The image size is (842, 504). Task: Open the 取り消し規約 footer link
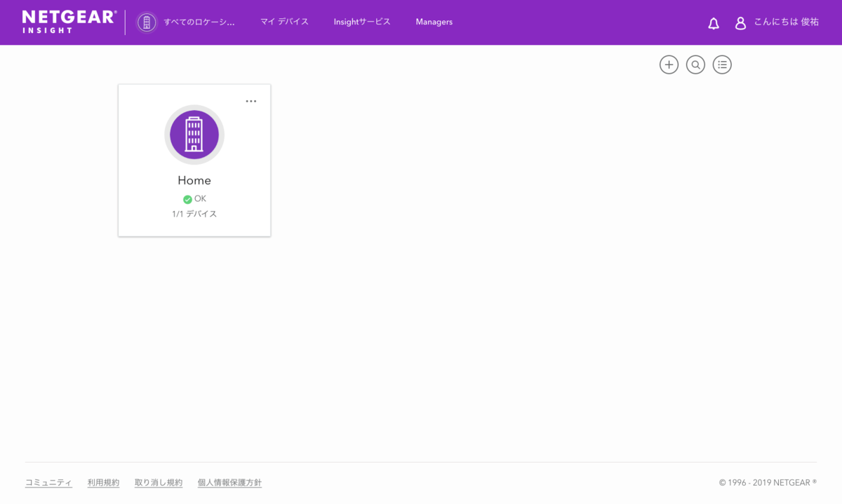click(x=159, y=482)
